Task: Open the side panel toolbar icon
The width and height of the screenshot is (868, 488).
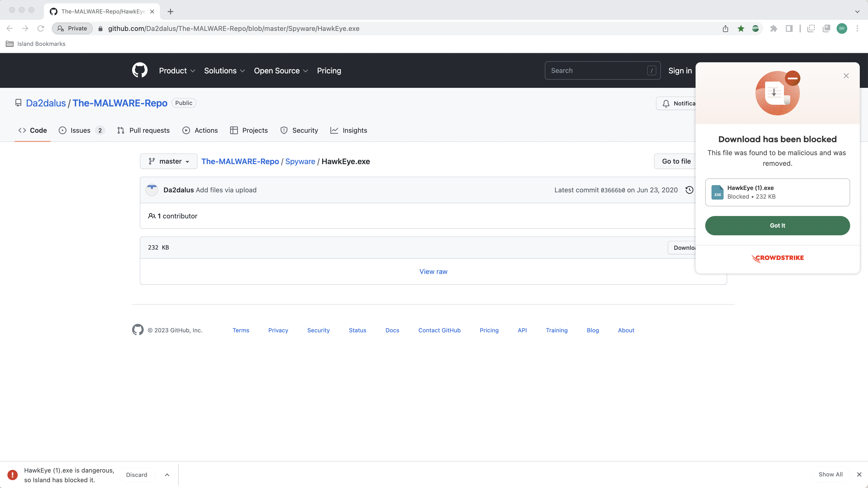Action: [789, 29]
